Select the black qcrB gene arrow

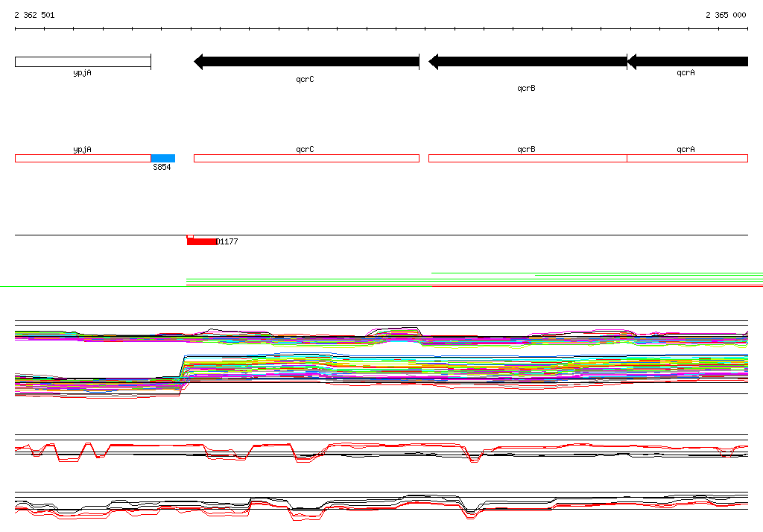[x=528, y=62]
